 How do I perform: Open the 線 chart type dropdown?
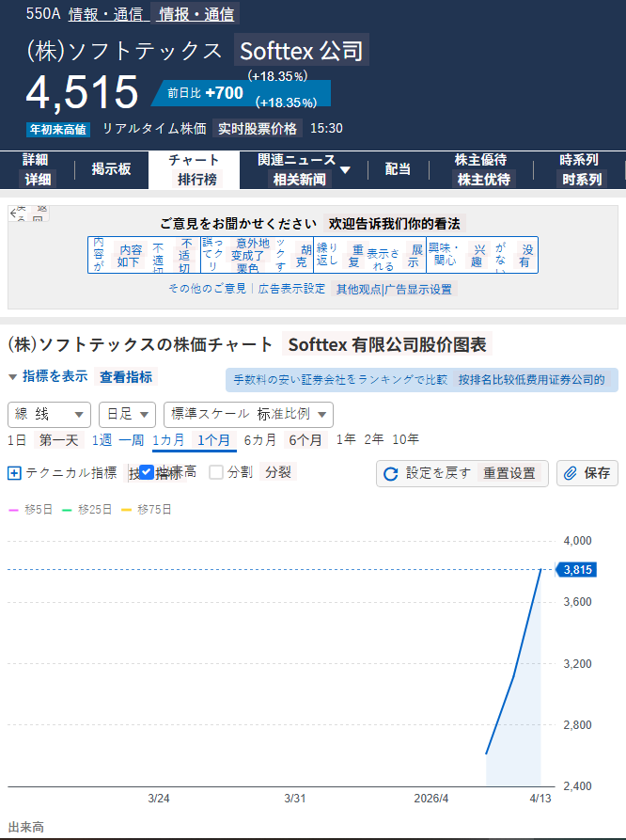tap(49, 414)
